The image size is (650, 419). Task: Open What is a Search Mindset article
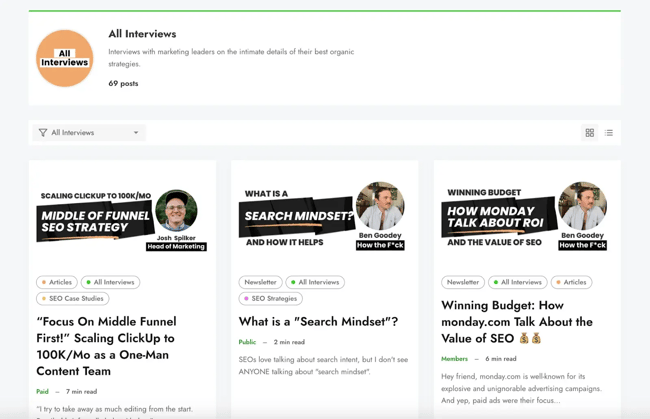(318, 322)
